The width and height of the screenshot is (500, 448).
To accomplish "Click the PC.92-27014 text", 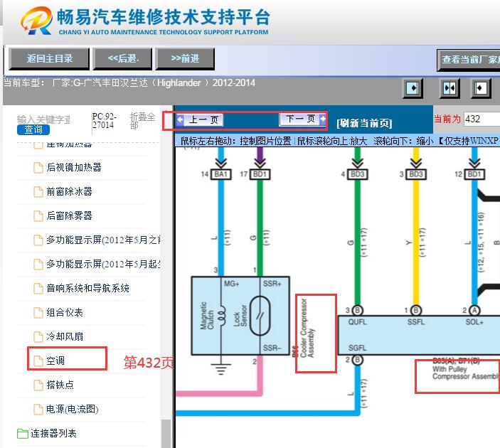I will pos(104,120).
